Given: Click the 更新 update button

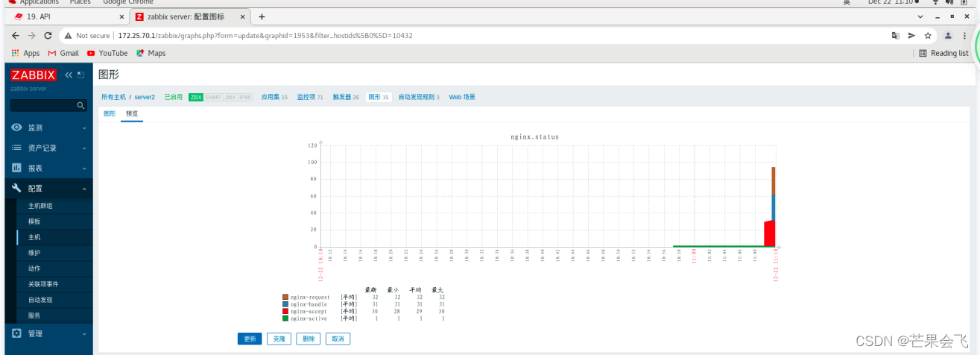Looking at the screenshot, I should tap(250, 339).
